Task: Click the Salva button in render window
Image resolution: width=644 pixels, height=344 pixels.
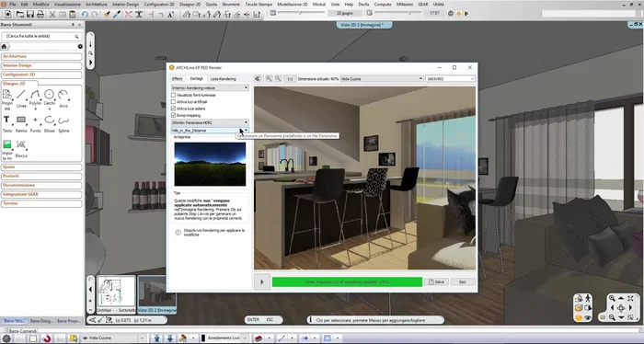Action: (437, 282)
